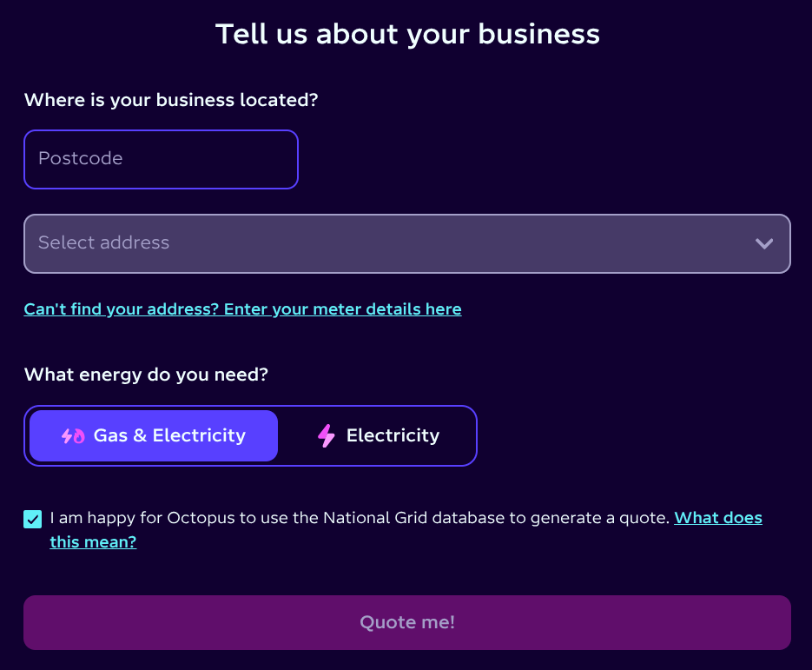Untick the National Grid consent checkbox
This screenshot has width=812, height=670.
(x=33, y=520)
